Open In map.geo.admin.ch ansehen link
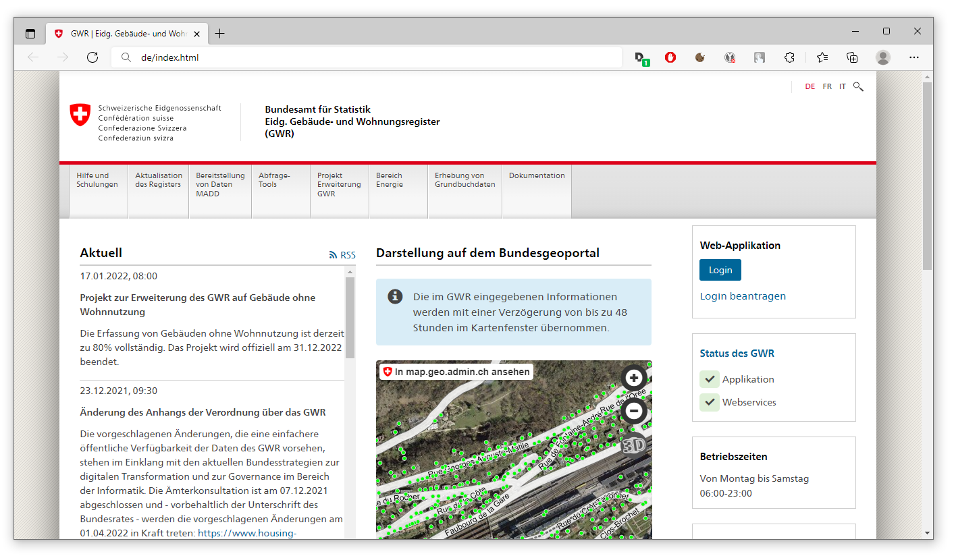 pyautogui.click(x=456, y=372)
